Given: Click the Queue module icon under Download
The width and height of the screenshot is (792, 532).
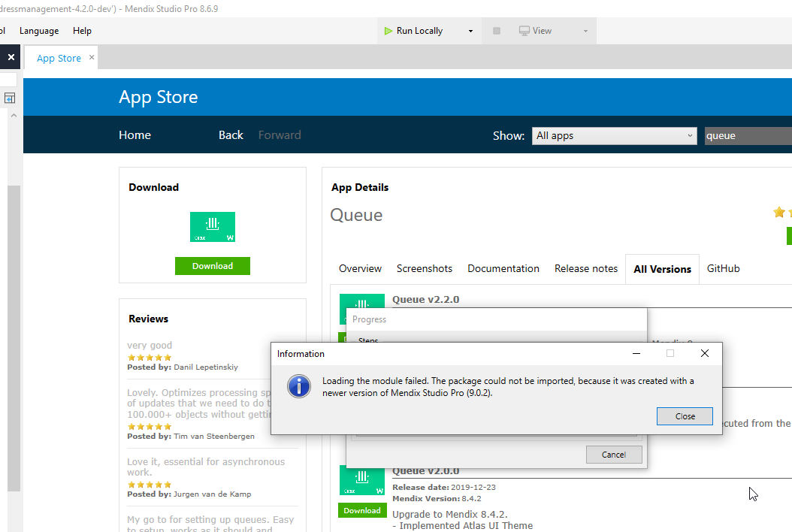Looking at the screenshot, I should 212,226.
